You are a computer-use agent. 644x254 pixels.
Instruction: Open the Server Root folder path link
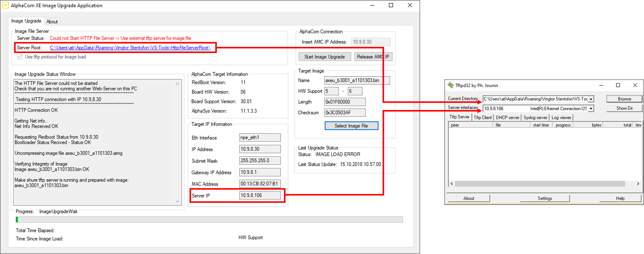click(x=130, y=47)
